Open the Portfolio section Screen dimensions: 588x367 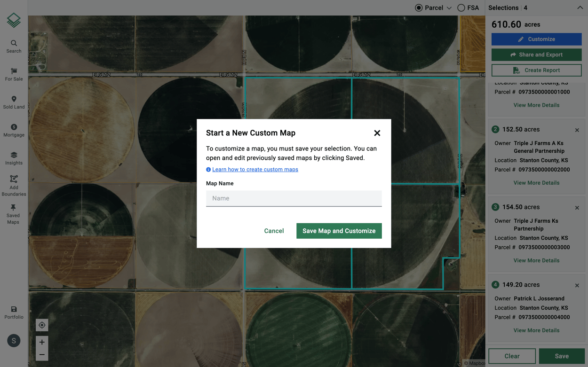click(x=14, y=311)
